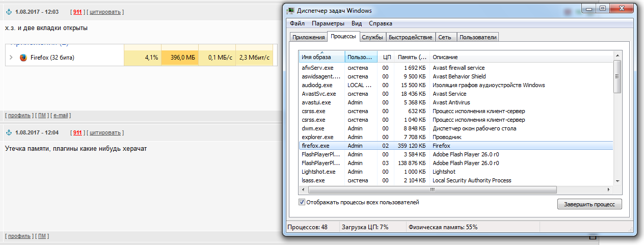Image resolution: width=644 pixels, height=245 pixels.
Task: Click the 'Avast firewall service' description
Action: pos(459,68)
